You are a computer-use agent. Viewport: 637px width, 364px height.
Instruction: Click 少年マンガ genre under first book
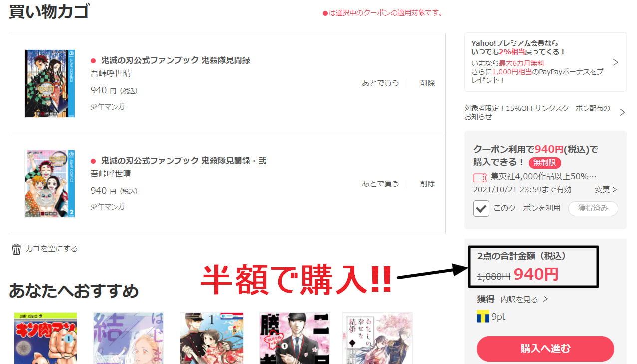pyautogui.click(x=108, y=106)
